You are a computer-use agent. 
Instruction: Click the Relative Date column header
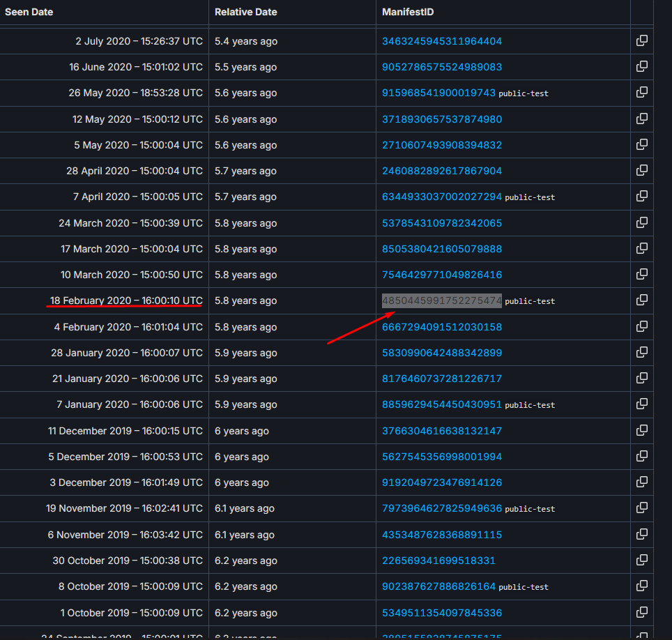[245, 12]
